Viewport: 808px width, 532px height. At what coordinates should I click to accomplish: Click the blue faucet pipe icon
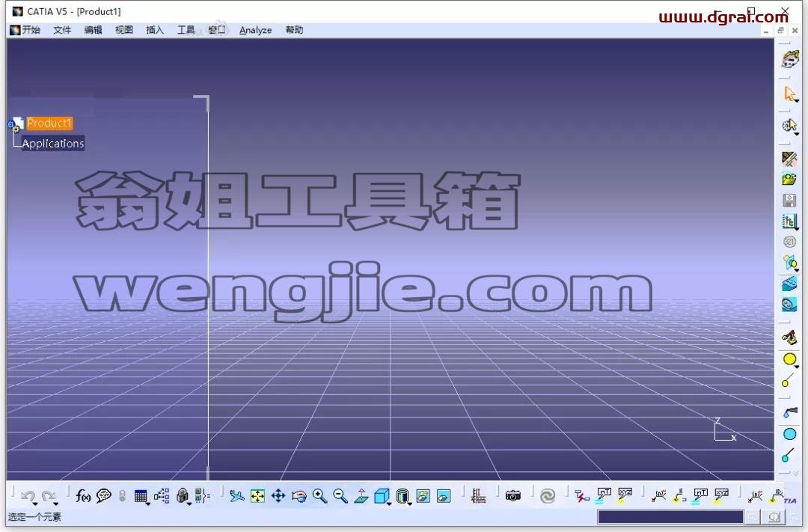click(789, 412)
